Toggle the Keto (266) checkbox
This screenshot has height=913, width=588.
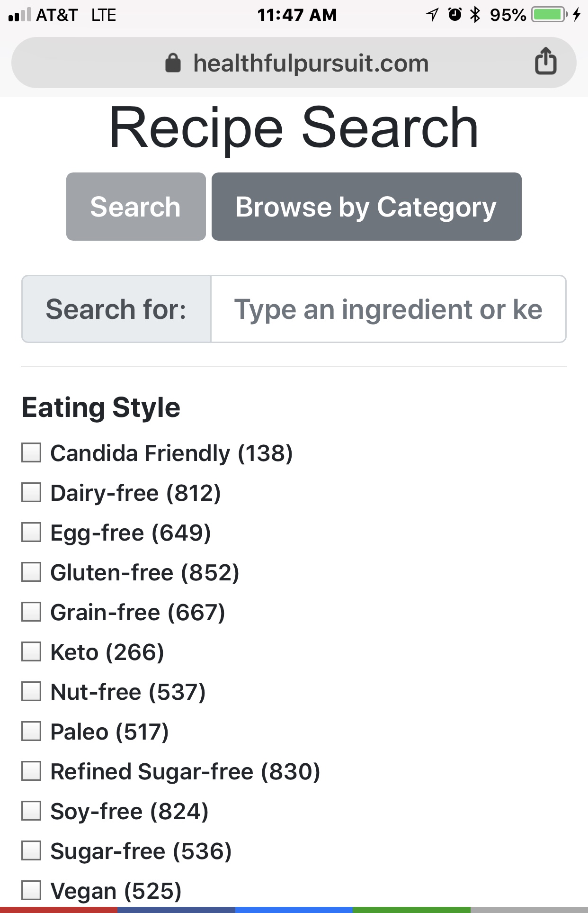click(x=31, y=651)
